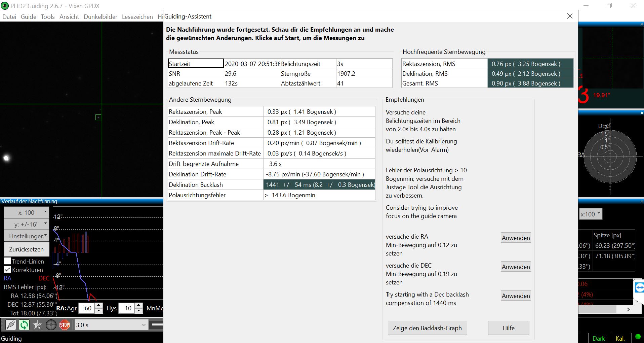
Task: Open the 3.0 s exposure time dropdown
Action: point(111,325)
